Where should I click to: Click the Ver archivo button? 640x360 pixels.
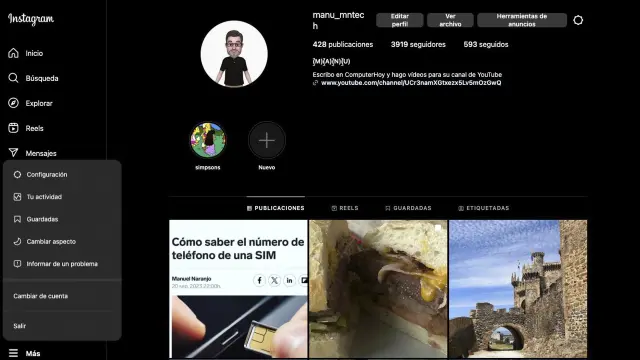[450, 20]
